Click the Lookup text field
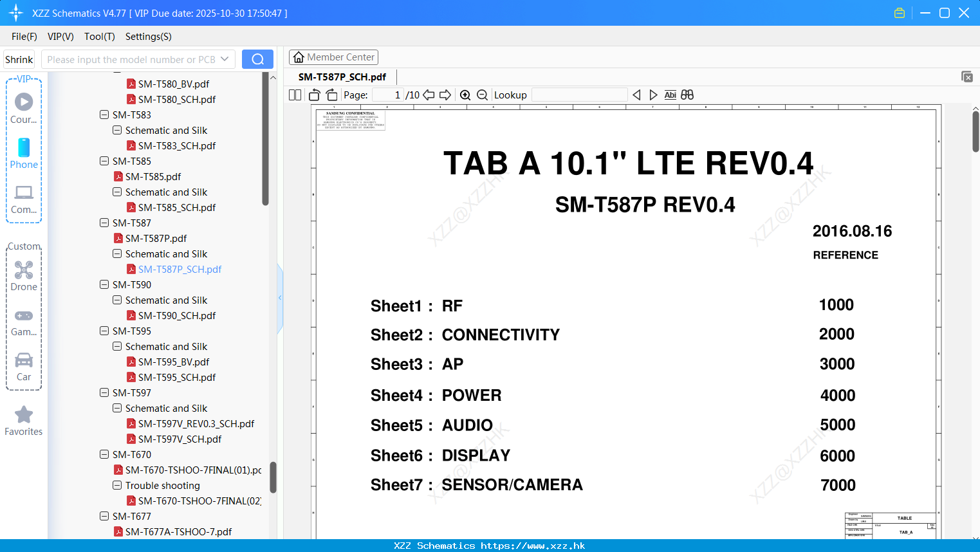Image resolution: width=980 pixels, height=552 pixels. (x=580, y=95)
